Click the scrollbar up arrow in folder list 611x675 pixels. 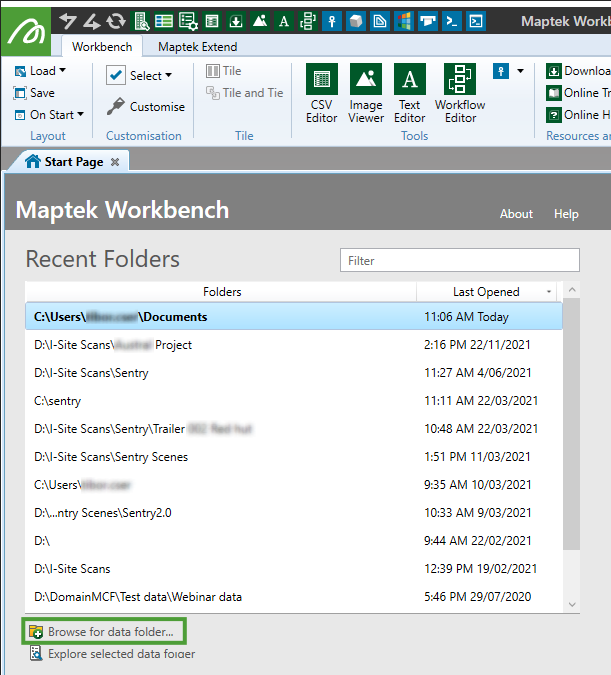[572, 290]
